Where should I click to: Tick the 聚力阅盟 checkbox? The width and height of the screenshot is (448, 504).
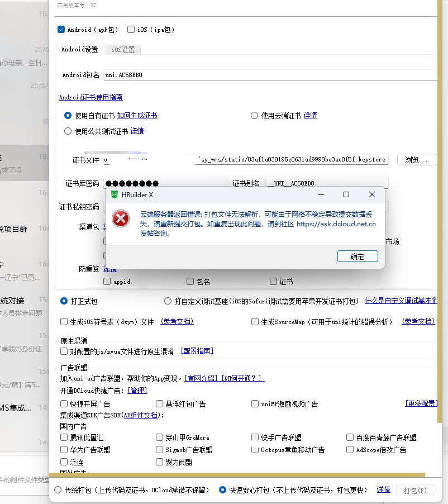[x=159, y=462]
